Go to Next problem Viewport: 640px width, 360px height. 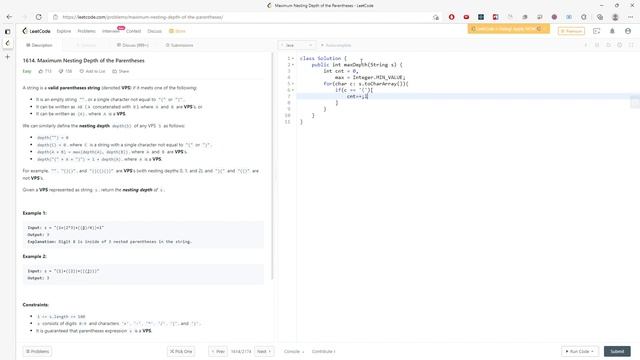[x=264, y=351]
